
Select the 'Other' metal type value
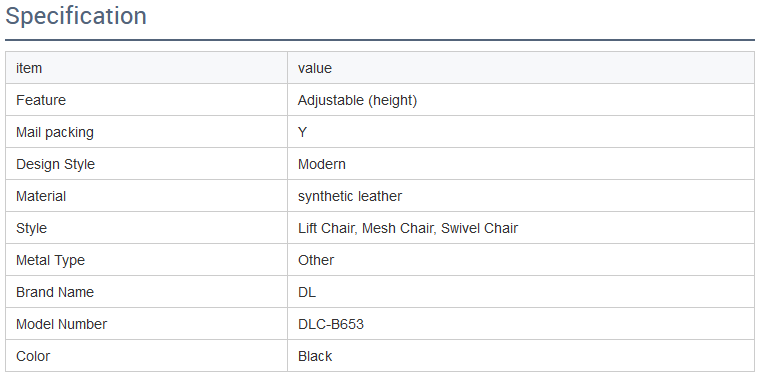pos(316,260)
